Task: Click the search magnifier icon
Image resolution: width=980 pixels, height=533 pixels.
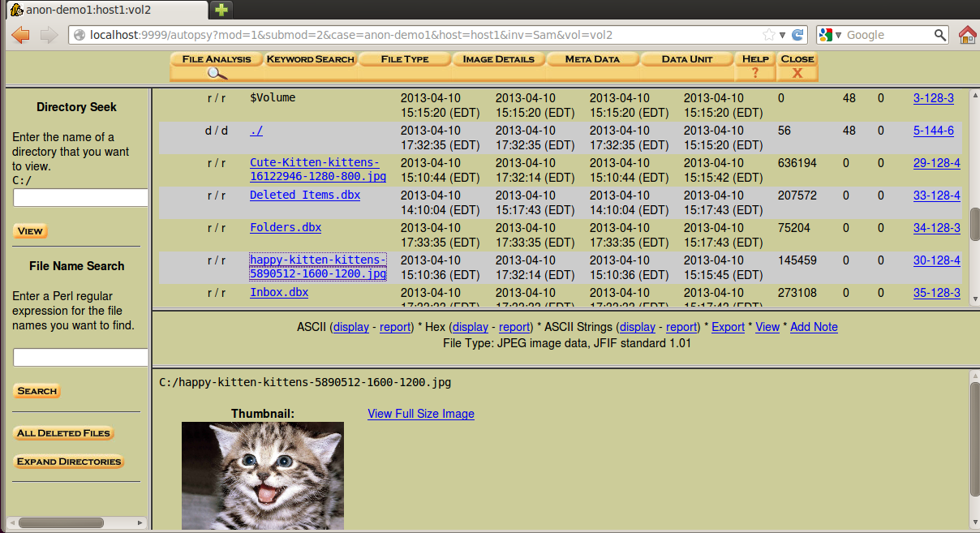Action: 940,35
